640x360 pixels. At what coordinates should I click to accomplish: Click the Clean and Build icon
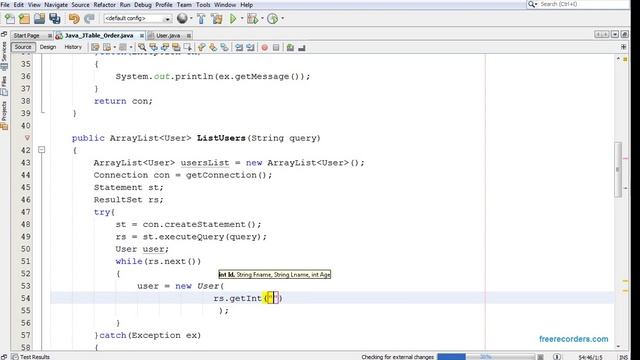click(x=217, y=18)
